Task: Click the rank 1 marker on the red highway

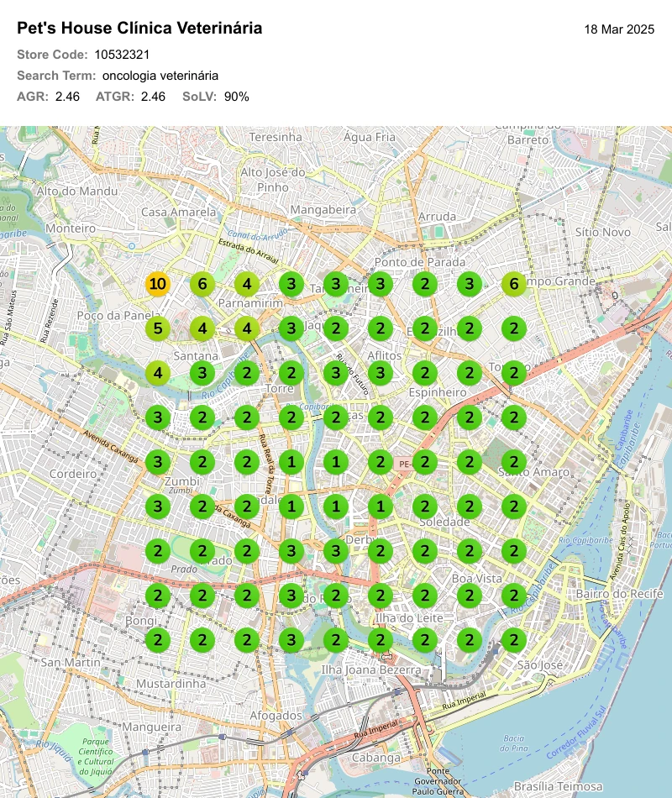Action: point(381,507)
